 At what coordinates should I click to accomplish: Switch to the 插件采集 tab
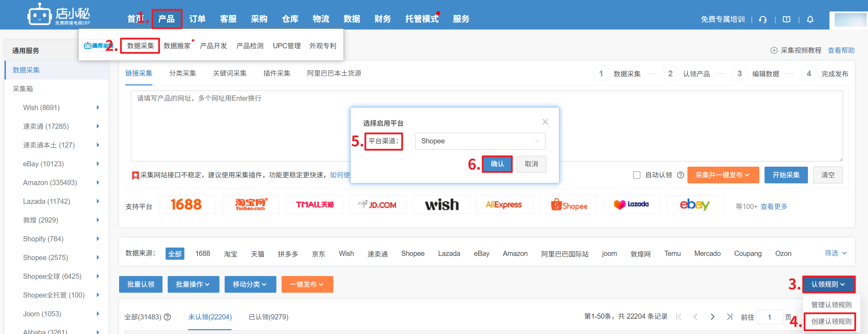pos(277,73)
